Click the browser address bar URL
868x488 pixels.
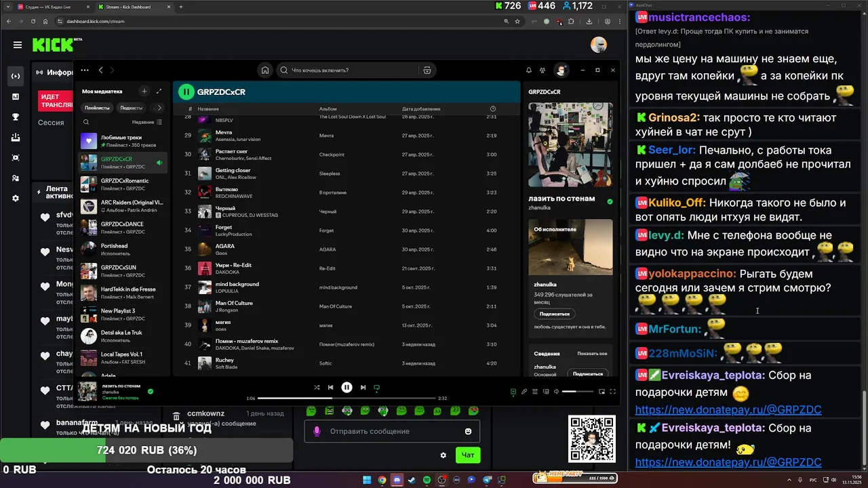click(x=95, y=21)
